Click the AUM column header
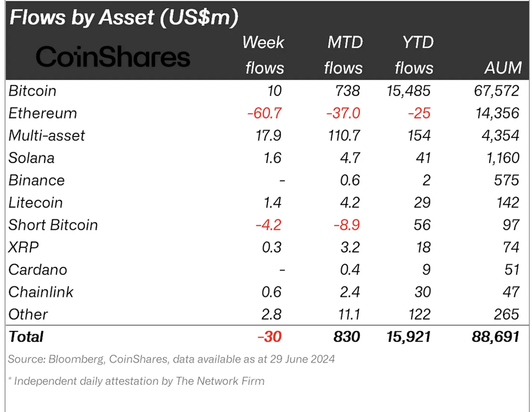 click(503, 68)
